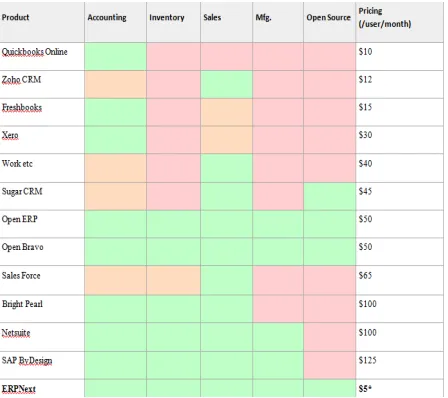Click red Open Source cell for Netsuite

(329, 337)
